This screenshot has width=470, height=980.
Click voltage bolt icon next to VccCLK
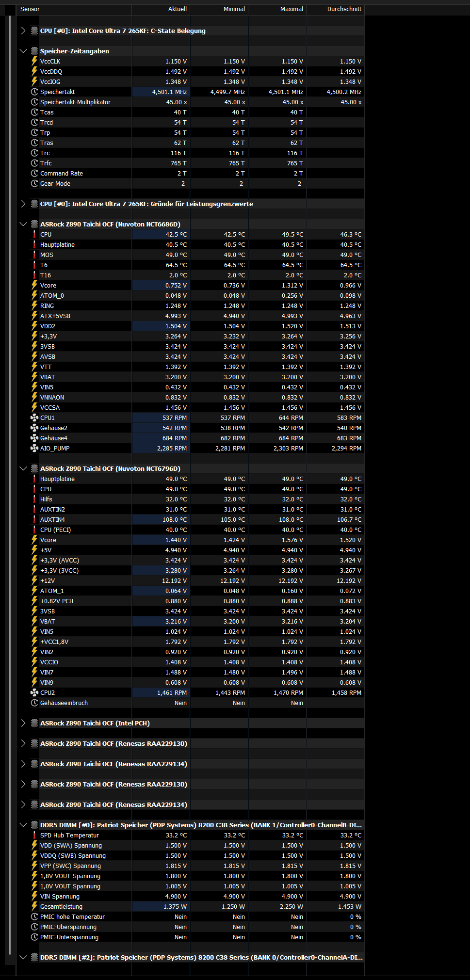[34, 61]
